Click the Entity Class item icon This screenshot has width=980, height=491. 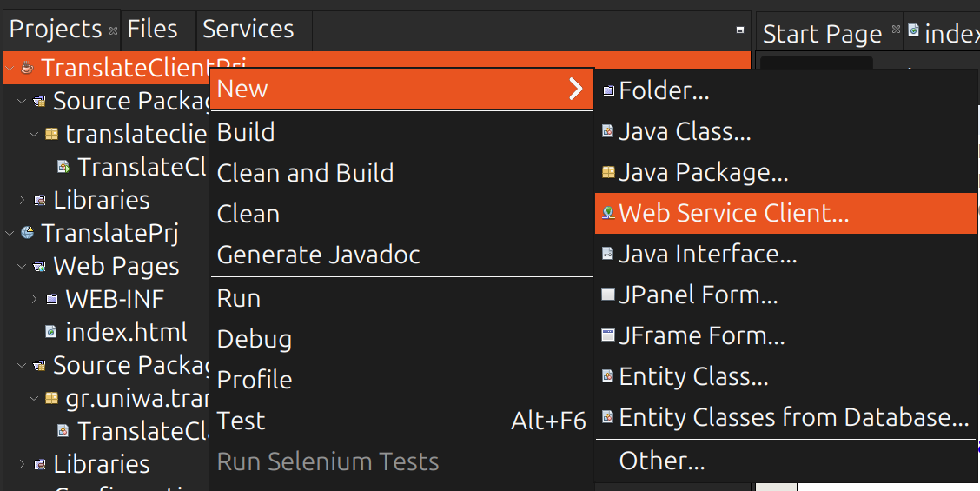tap(608, 376)
